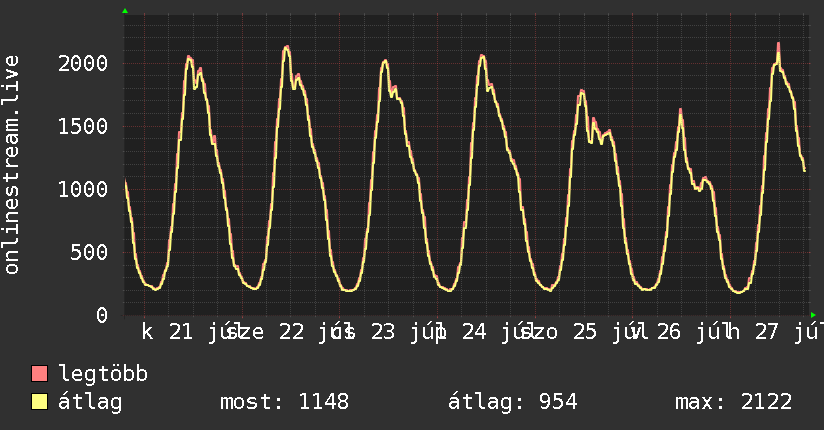Click the 1500 y-axis label

click(x=83, y=127)
